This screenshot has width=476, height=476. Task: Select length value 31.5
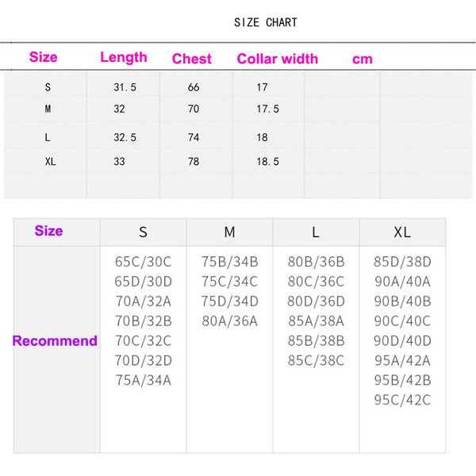(x=125, y=87)
